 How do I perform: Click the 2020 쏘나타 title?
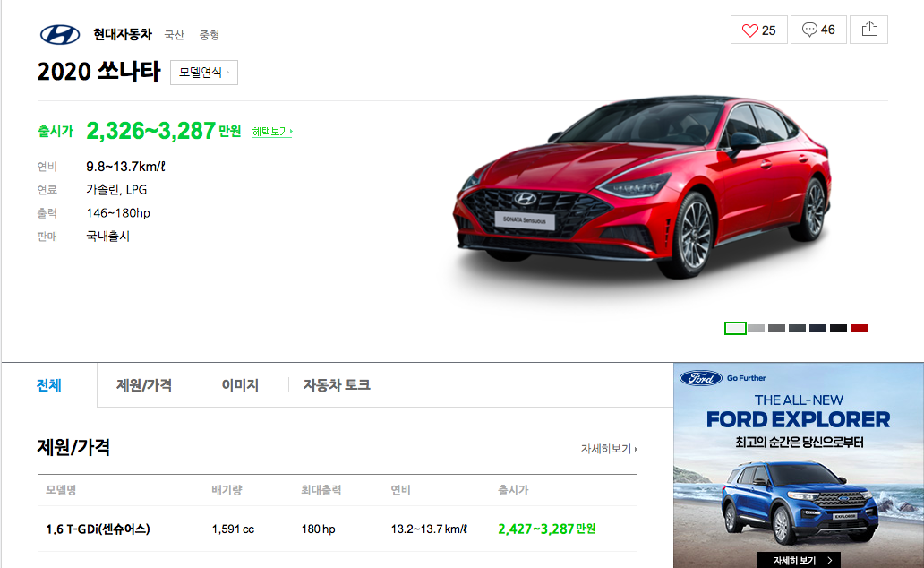tap(99, 72)
